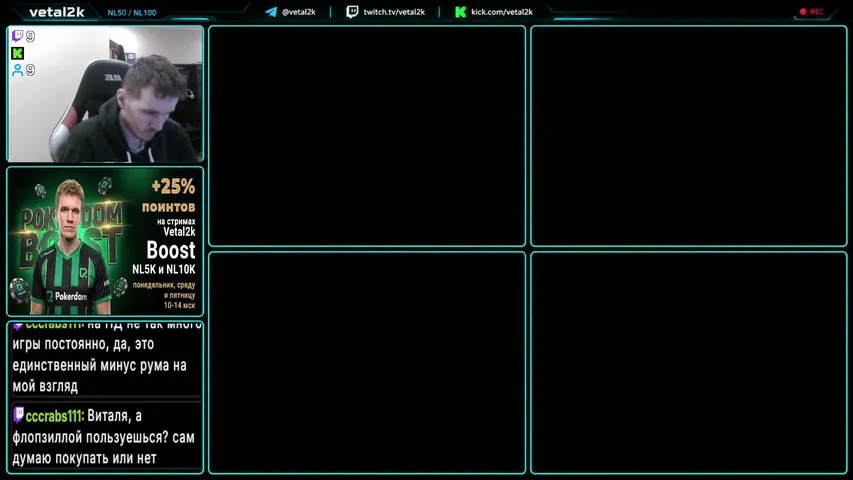Viewport: 853px width, 480px height.
Task: Click the green Kick icon on webcam
Action: click(17, 53)
